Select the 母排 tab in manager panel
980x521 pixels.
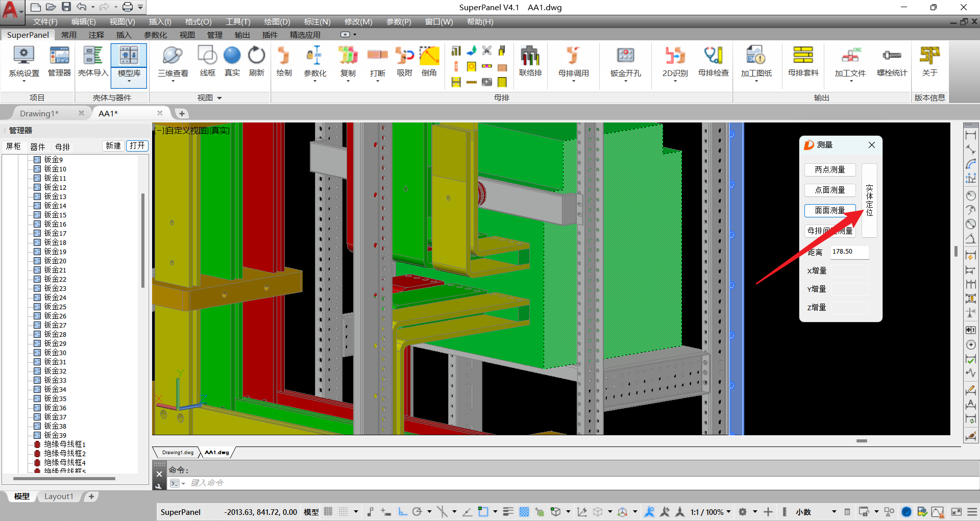[x=63, y=146]
